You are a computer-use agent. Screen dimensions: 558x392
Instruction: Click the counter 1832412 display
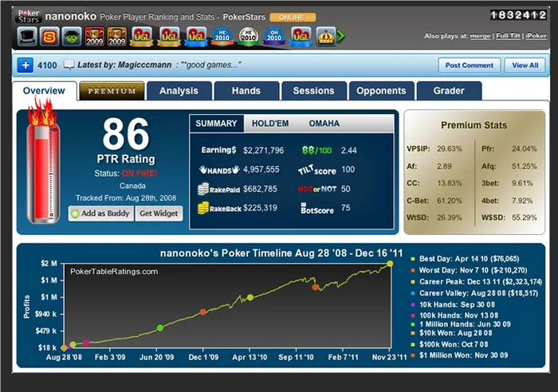click(518, 15)
